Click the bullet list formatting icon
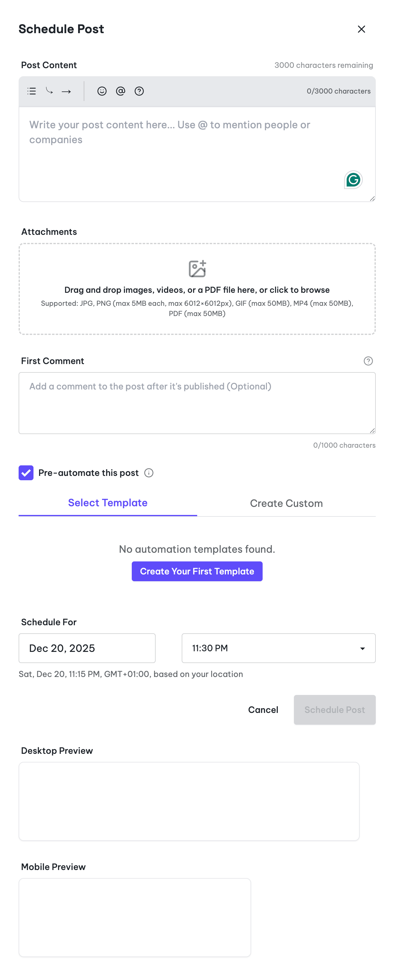This screenshot has width=395, height=980. pyautogui.click(x=32, y=91)
